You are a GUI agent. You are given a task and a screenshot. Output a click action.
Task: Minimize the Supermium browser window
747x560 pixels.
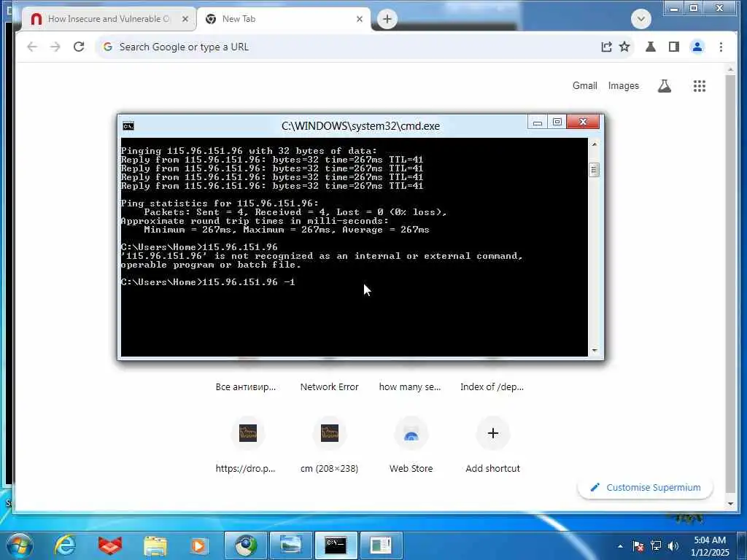pos(673,8)
